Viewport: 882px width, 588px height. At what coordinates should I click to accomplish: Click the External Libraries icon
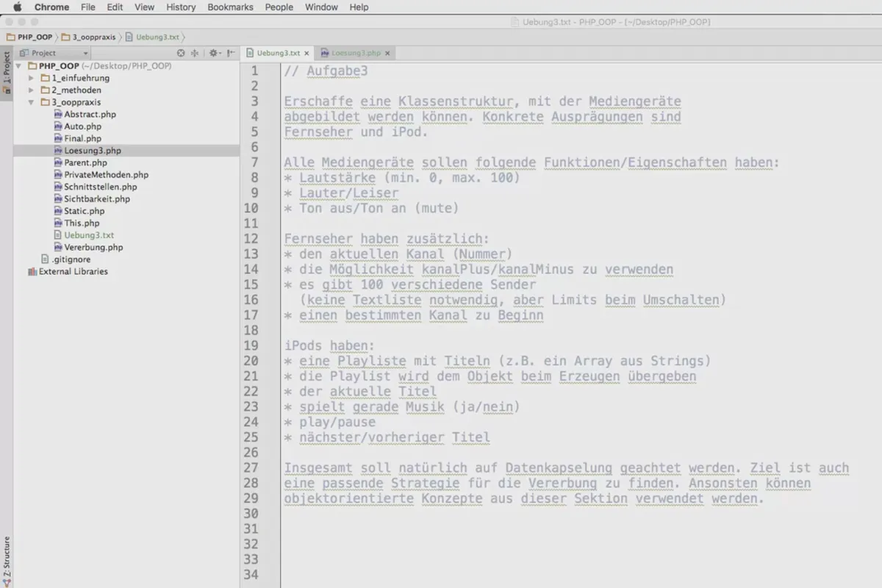coord(32,271)
